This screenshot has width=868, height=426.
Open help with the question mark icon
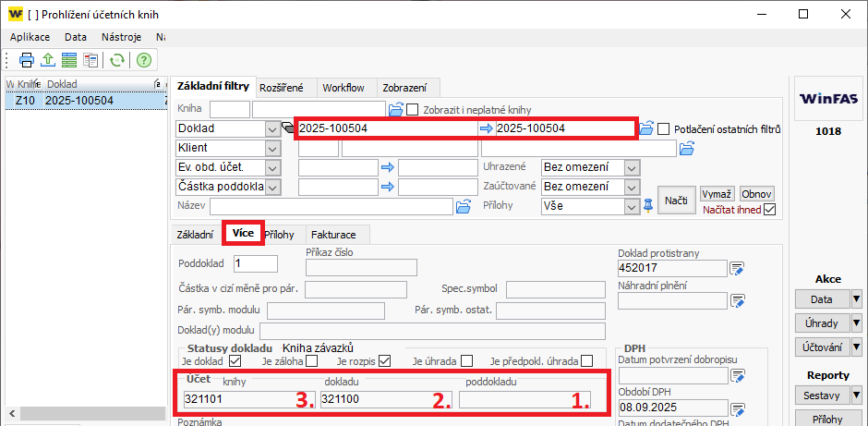click(143, 60)
